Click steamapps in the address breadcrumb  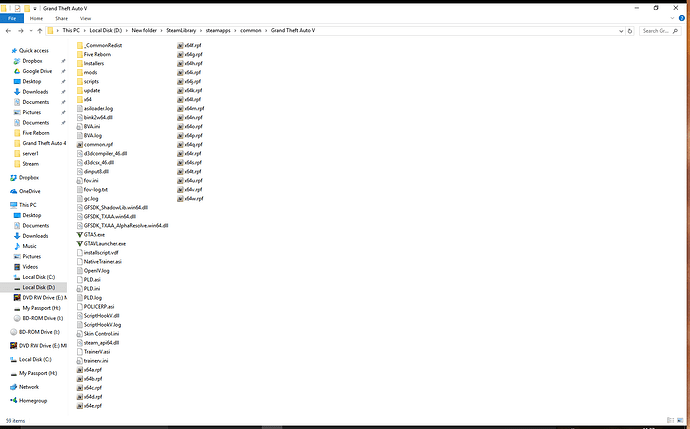(218, 30)
